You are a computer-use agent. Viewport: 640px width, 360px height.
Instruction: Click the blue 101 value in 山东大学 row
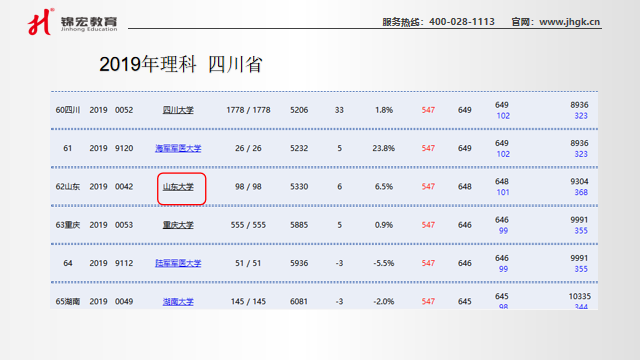pyautogui.click(x=503, y=192)
